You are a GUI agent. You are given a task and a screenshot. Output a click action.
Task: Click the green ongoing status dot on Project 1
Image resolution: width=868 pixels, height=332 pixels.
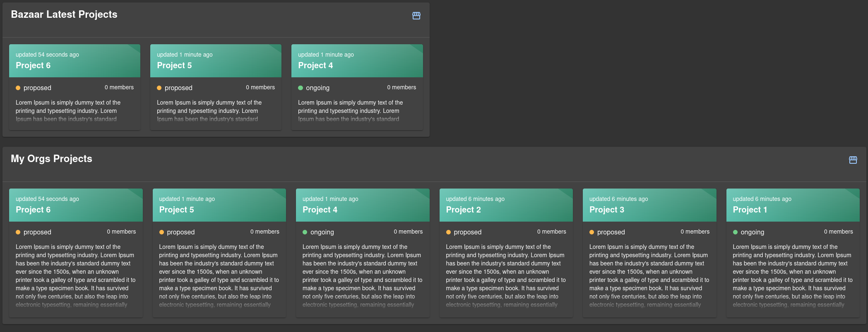pos(735,232)
